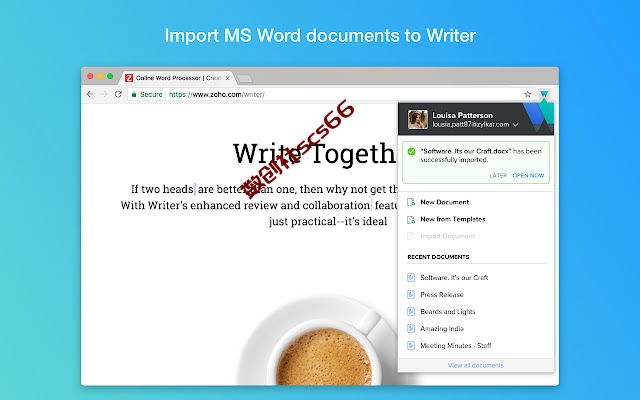Click Louisa Patterson's profile photo

point(418,120)
